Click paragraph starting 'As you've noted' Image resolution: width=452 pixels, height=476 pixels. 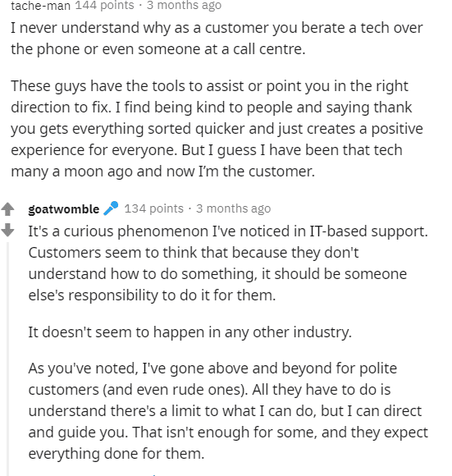point(228,411)
